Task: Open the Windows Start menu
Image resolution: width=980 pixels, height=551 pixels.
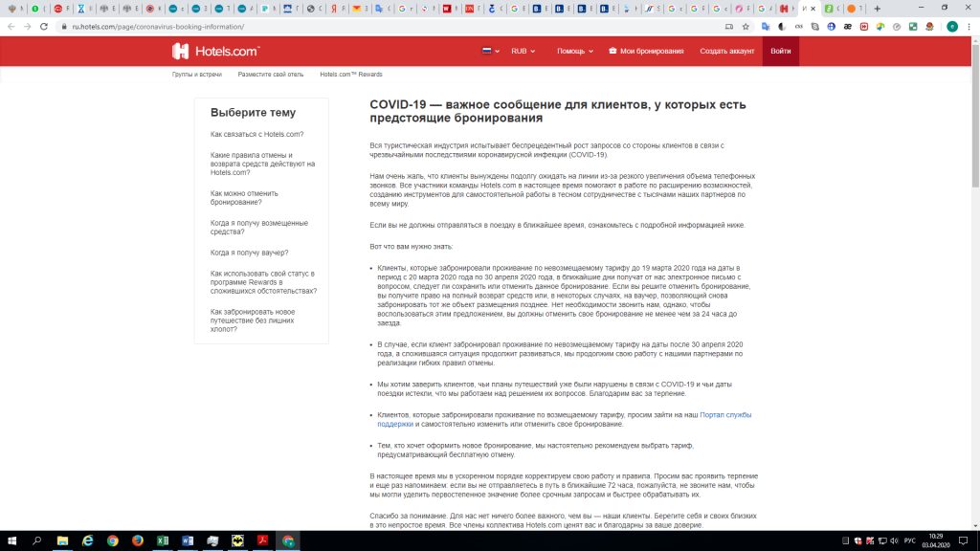Action: click(11, 540)
